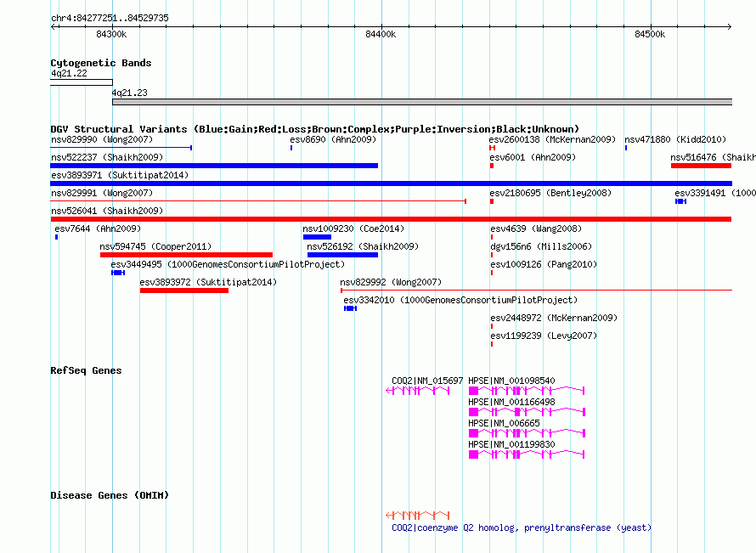This screenshot has height=553, width=756.
Task: Click the COQ2 coenzyme Q2 homolog link
Action: point(522,528)
